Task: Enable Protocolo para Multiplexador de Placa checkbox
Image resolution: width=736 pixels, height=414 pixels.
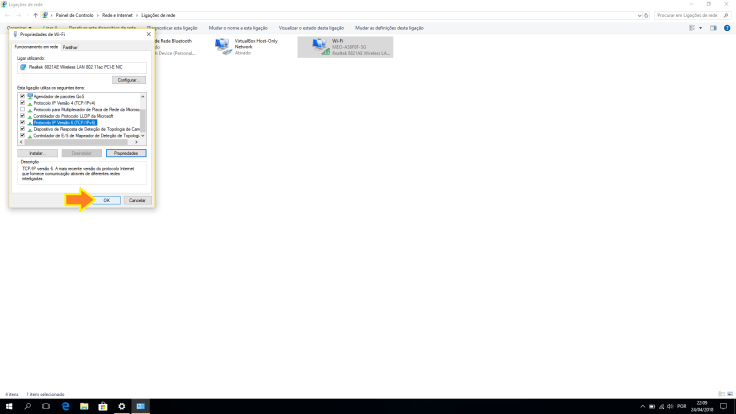Action: (x=22, y=109)
